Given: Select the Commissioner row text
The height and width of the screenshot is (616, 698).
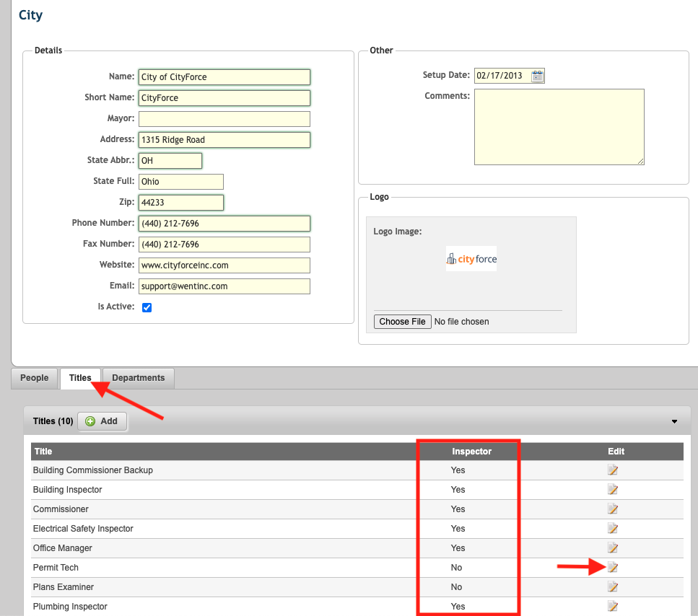Looking at the screenshot, I should click(61, 509).
